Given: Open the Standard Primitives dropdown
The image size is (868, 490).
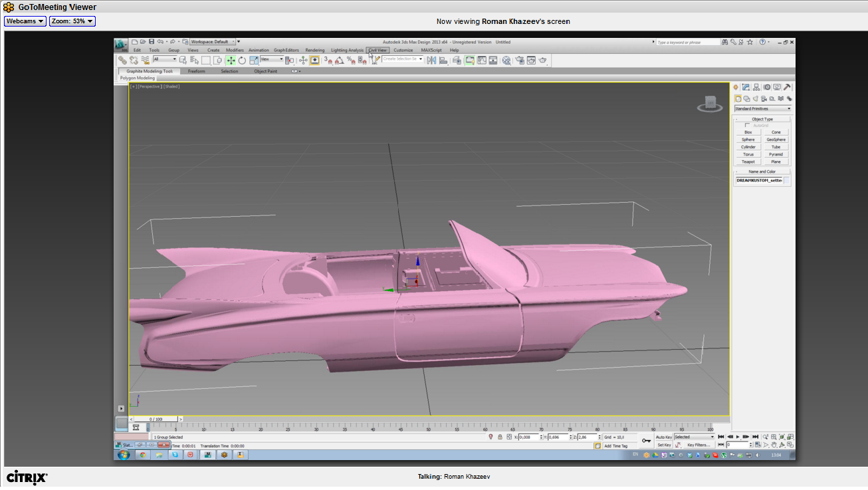Looking at the screenshot, I should (x=763, y=108).
